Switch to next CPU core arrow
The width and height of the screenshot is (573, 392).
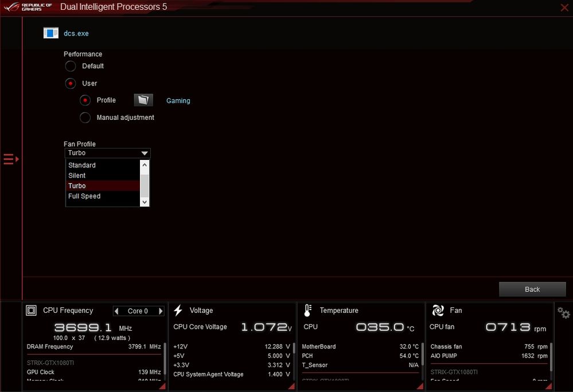[x=161, y=311]
